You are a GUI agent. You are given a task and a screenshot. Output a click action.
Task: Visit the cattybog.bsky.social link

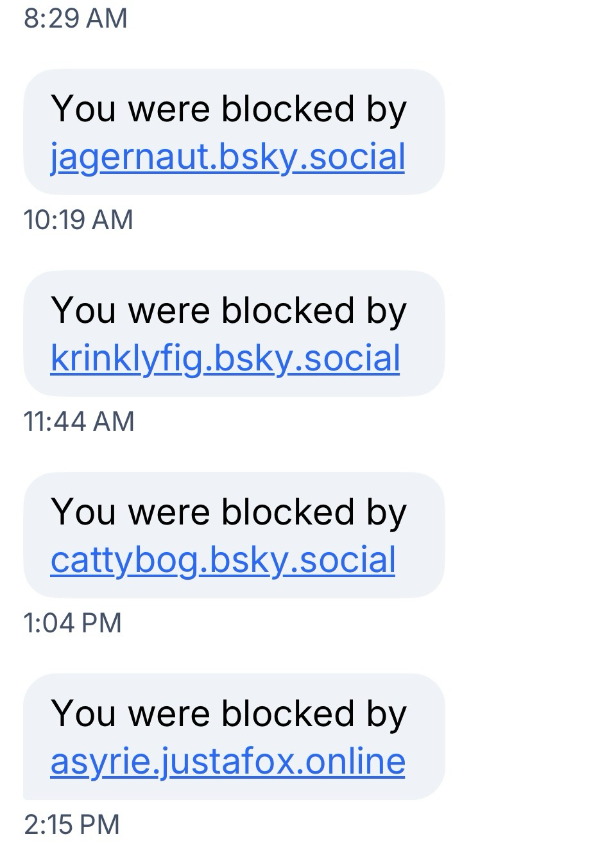[x=223, y=560]
